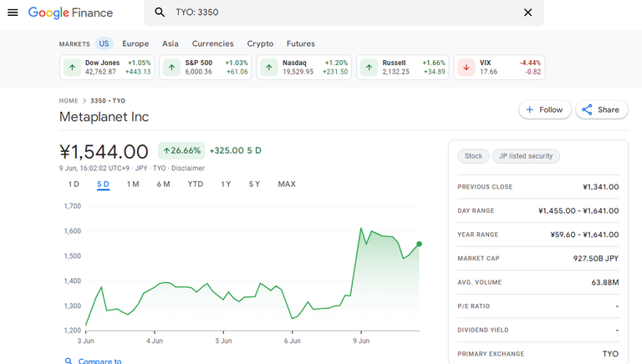Screen dimensions: 642x364
Task: Switch to Asia markets tab
Action: tap(171, 43)
